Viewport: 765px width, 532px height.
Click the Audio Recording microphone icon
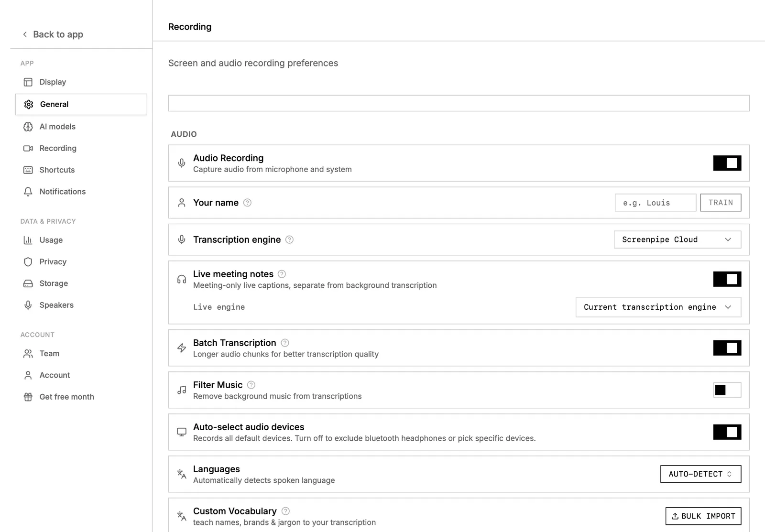click(x=182, y=163)
